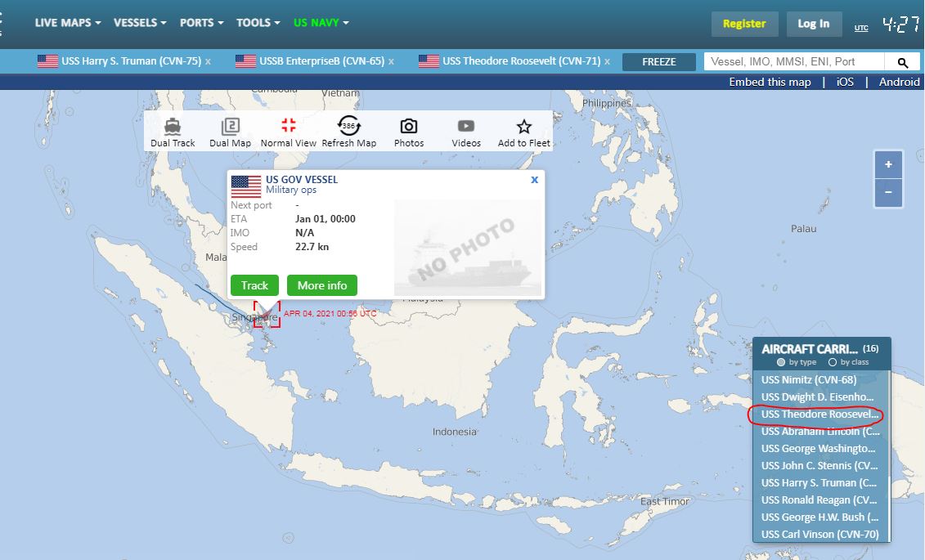Open vessel Photos
Viewport: 925px width, 560px height.
409,132
